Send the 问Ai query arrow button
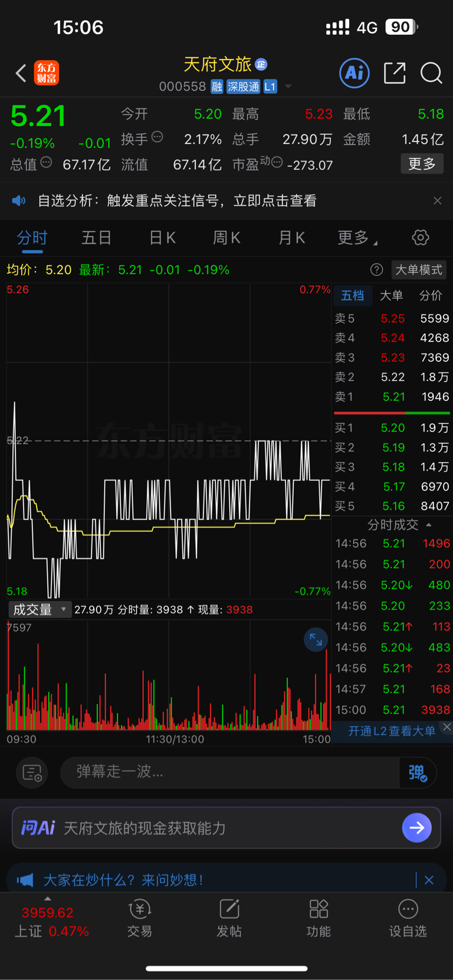453x980 pixels. point(417,828)
